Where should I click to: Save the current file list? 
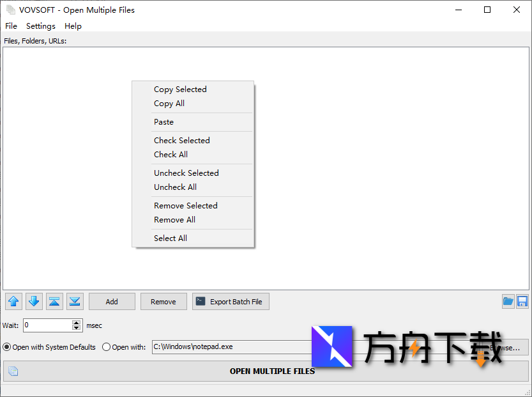click(x=522, y=301)
